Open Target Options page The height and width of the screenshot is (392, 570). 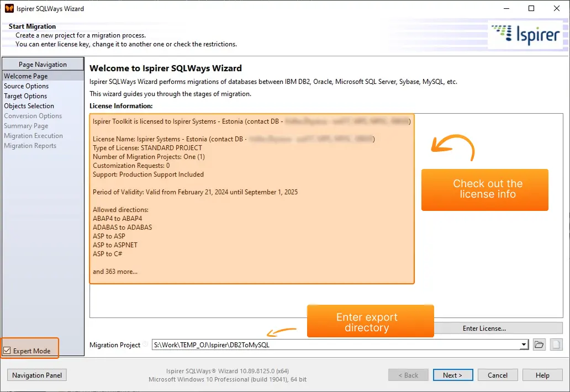click(25, 96)
